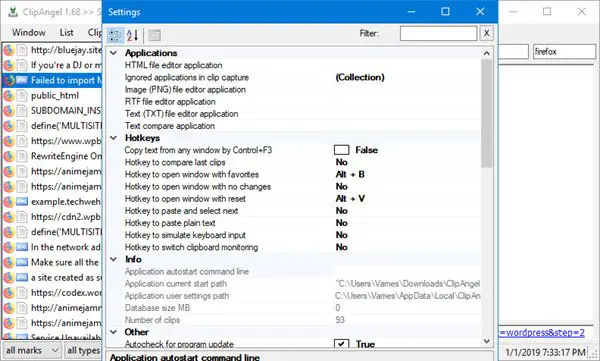Toggle 'Copy text from any window by Control+F3' checkbox
Viewport: 600px width, 361px height.
coord(341,150)
